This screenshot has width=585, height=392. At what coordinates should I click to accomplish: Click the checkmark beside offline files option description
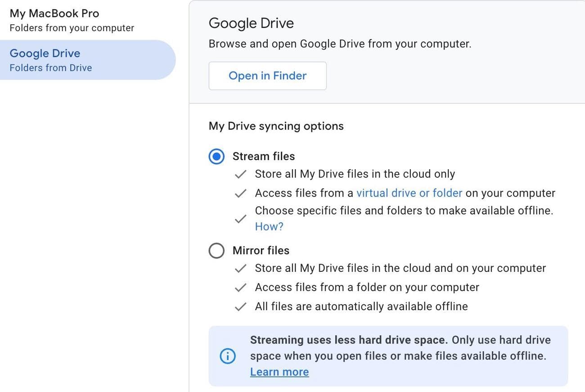(x=241, y=219)
